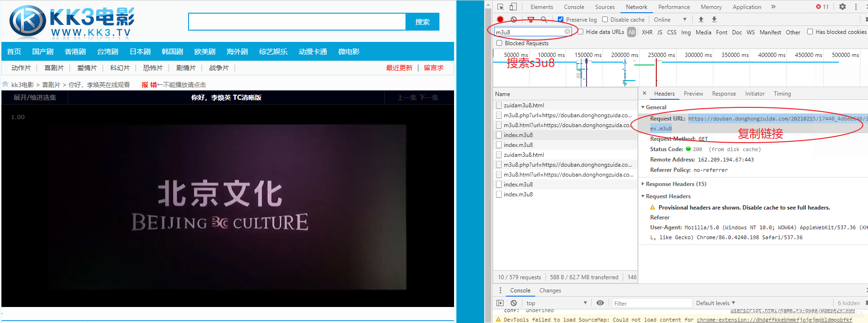Toggle the device toolbar icon
Screen dimensions: 868x323
pyautogui.click(x=513, y=7)
